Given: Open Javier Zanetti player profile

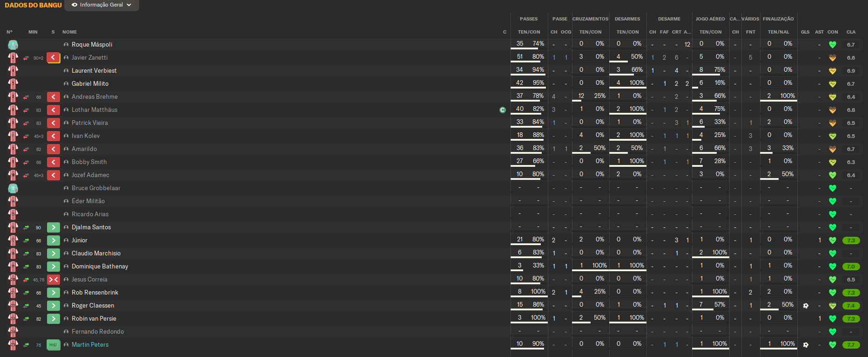Looking at the screenshot, I should point(89,58).
